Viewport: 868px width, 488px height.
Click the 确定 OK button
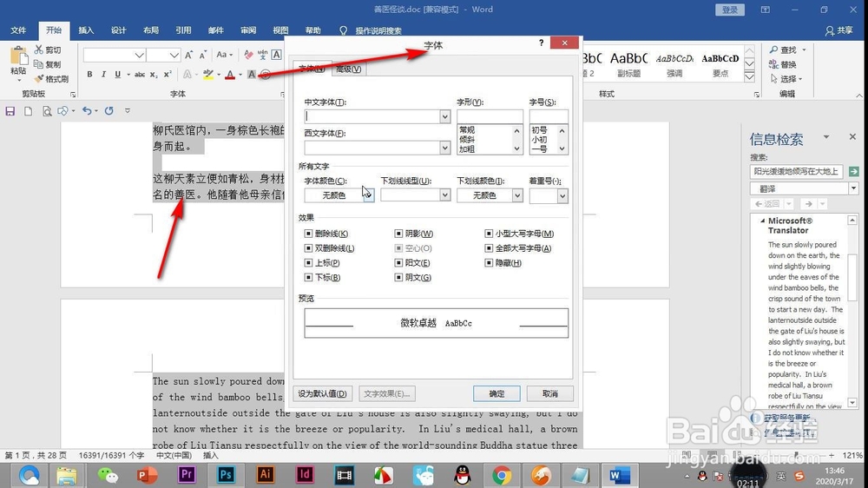pyautogui.click(x=496, y=393)
